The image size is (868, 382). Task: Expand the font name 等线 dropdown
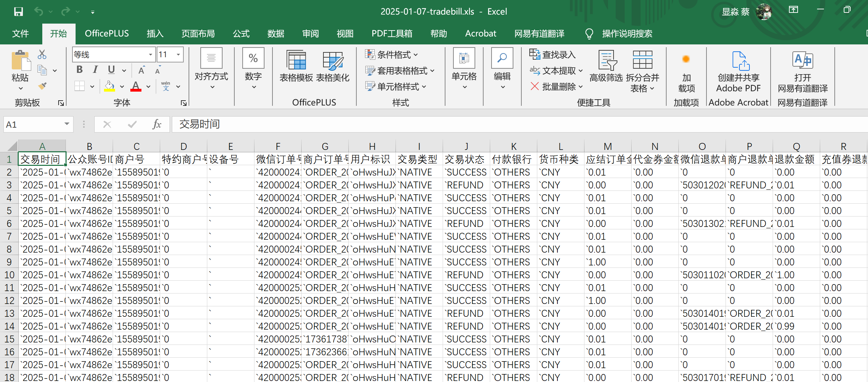pos(150,54)
